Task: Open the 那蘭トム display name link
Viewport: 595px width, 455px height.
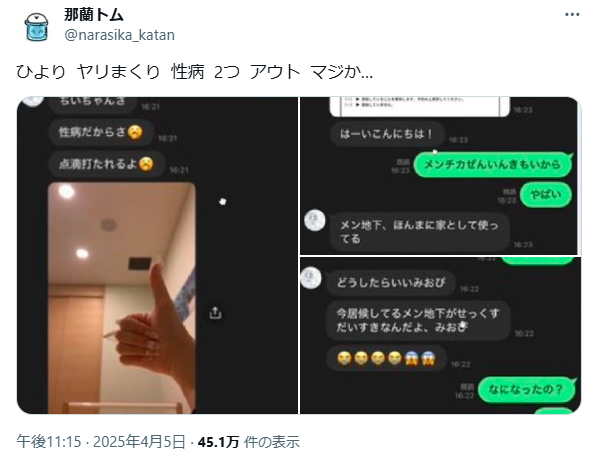Action: tap(94, 15)
